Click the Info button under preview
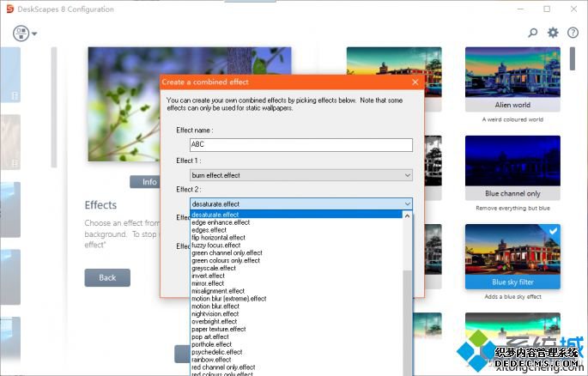Image resolution: width=588 pixels, height=376 pixels. [145, 182]
